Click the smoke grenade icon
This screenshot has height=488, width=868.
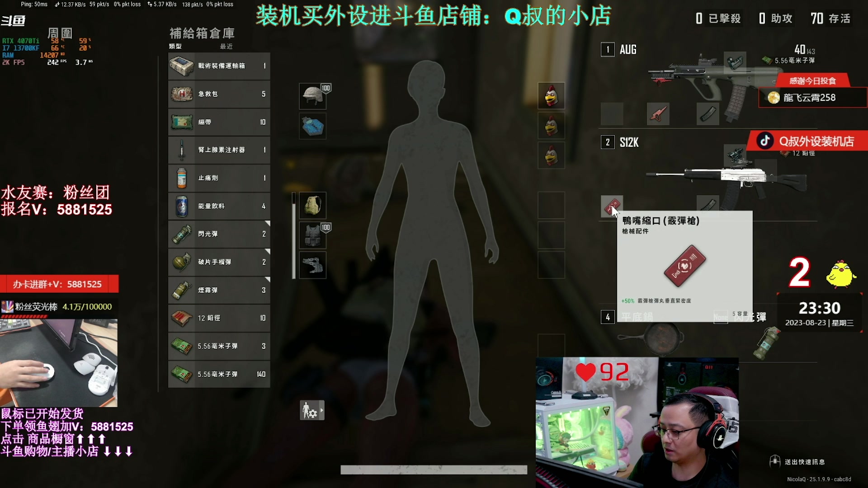click(x=182, y=290)
